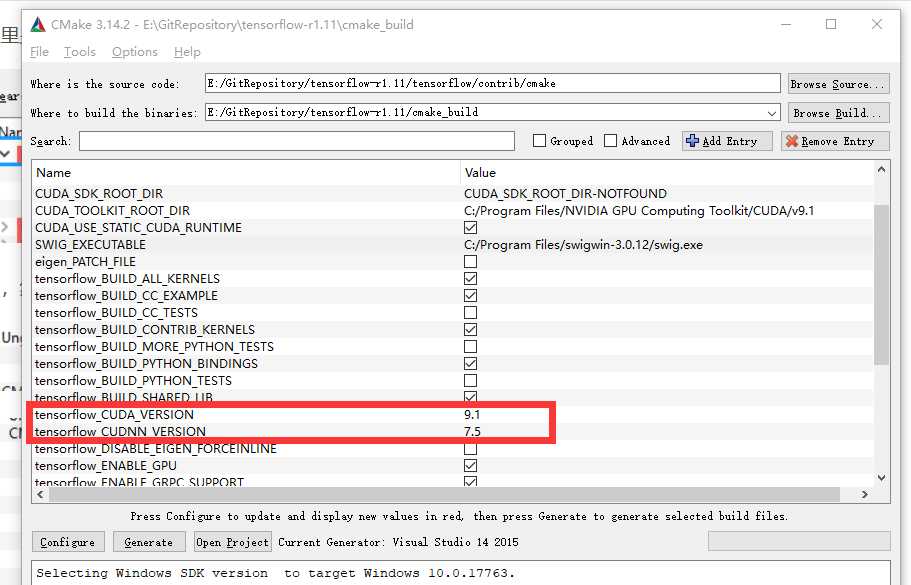This screenshot has height=585, width=911.
Task: Click the horizontal scroll left arrow
Action: (x=40, y=494)
